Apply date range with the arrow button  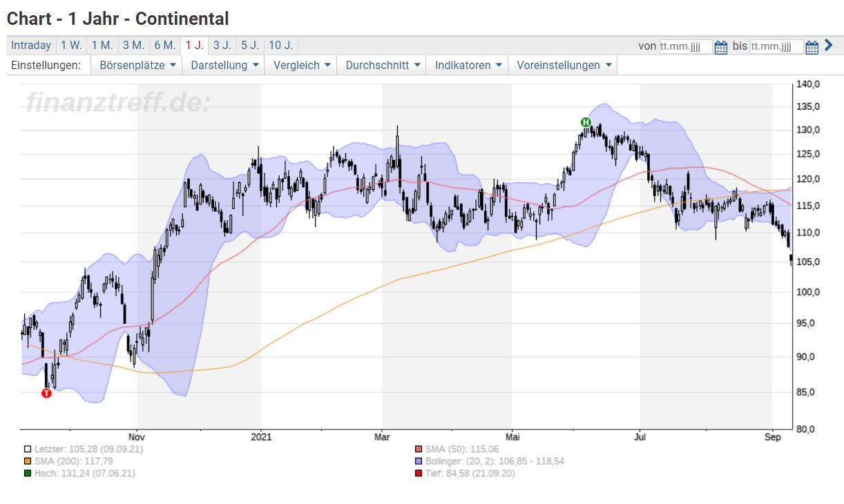tap(829, 46)
